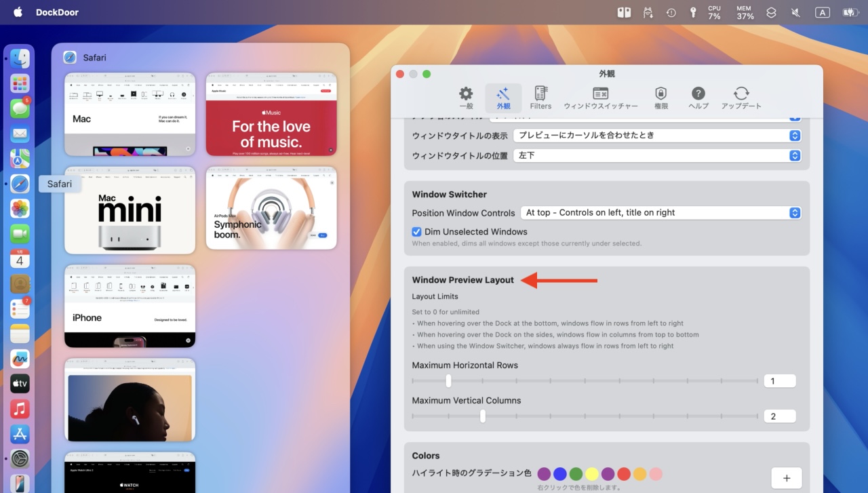Open the Apple Music Safari window preview
Screen dimensions: 868x493
(x=271, y=114)
